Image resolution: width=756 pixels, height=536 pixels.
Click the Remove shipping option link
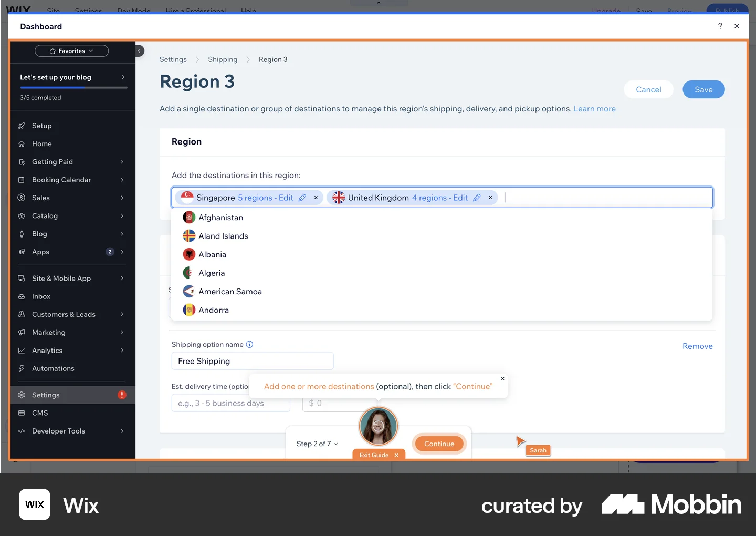(697, 346)
